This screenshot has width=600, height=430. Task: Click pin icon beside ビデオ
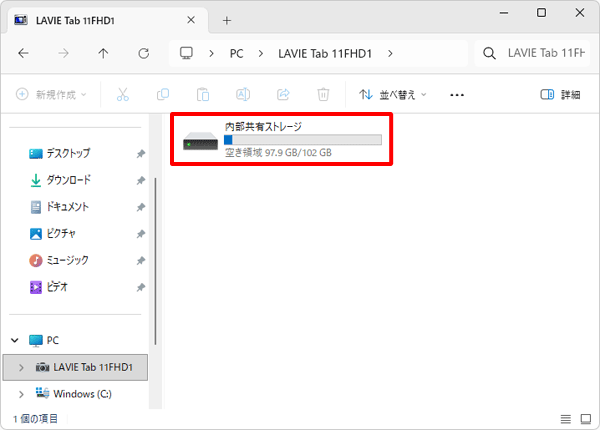click(141, 287)
